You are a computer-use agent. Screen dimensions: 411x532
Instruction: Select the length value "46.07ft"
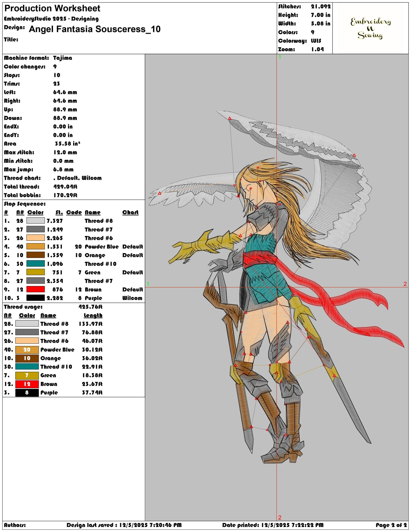click(92, 341)
